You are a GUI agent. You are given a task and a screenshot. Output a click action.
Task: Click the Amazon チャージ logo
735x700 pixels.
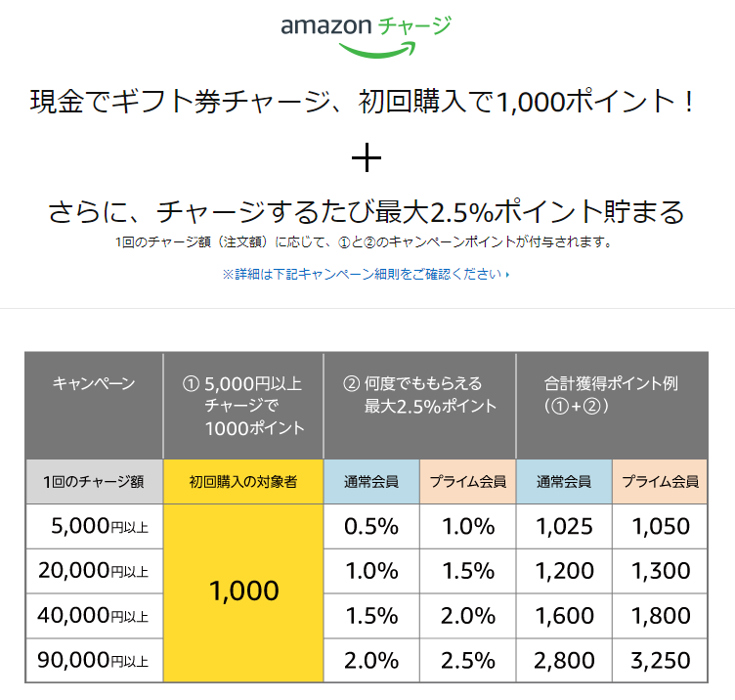pyautogui.click(x=367, y=33)
